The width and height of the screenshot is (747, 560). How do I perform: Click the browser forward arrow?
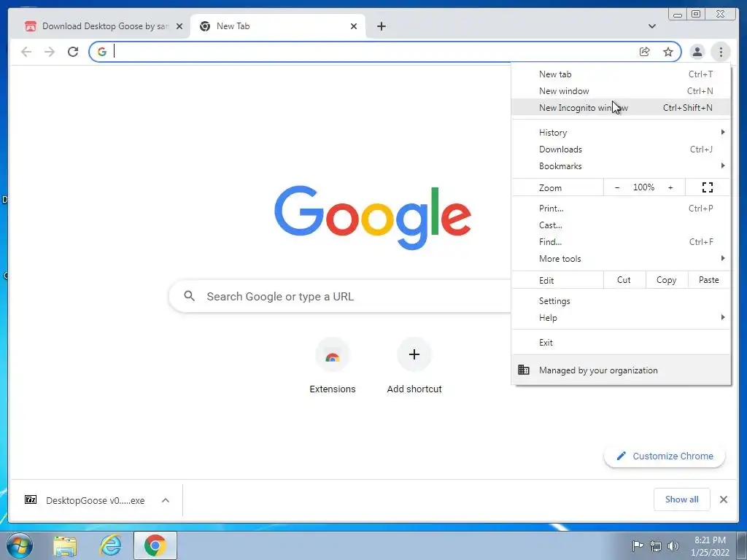pos(50,52)
